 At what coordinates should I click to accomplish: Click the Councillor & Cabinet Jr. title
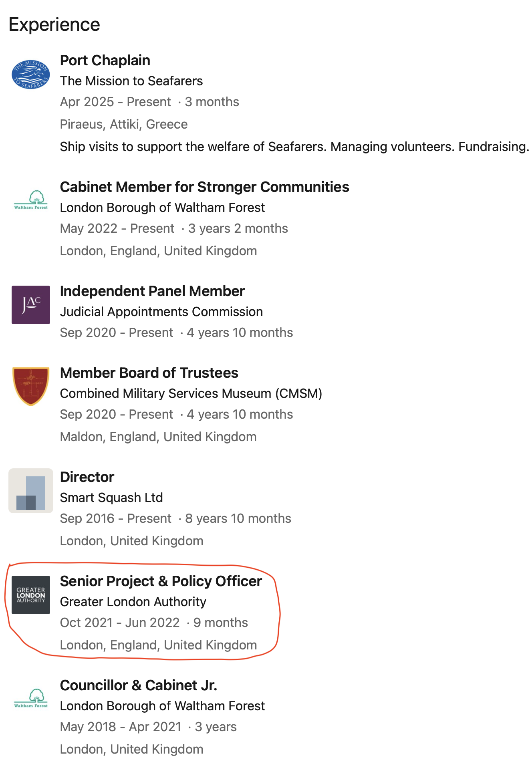[139, 685]
